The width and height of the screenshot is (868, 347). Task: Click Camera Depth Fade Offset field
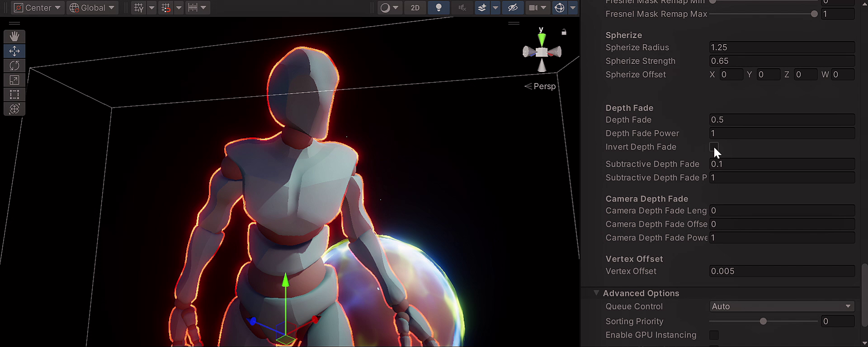782,224
